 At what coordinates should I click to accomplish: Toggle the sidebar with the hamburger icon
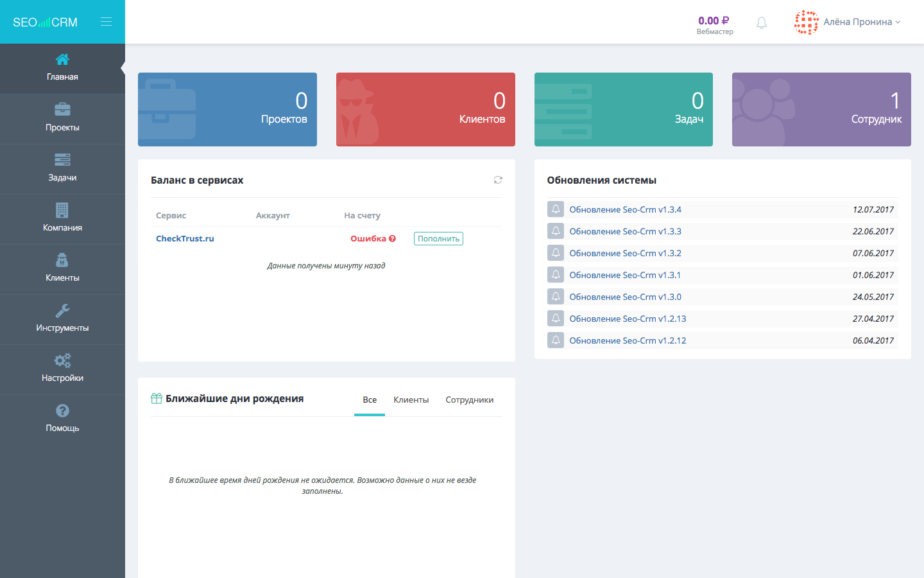[106, 21]
